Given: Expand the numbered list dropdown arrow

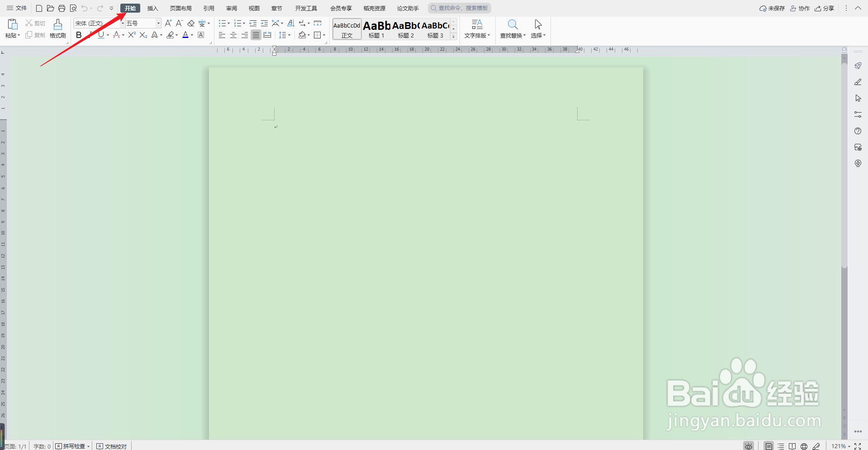Looking at the screenshot, I should (244, 23).
